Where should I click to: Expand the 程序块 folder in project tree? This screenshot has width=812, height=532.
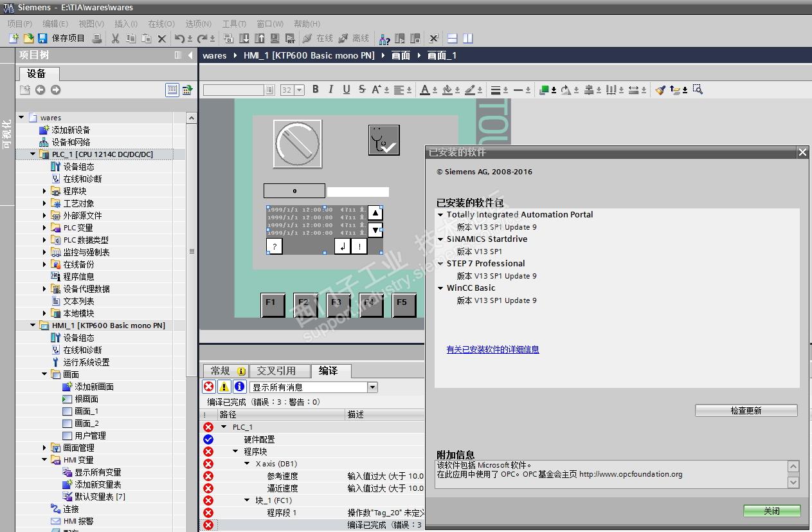44,191
